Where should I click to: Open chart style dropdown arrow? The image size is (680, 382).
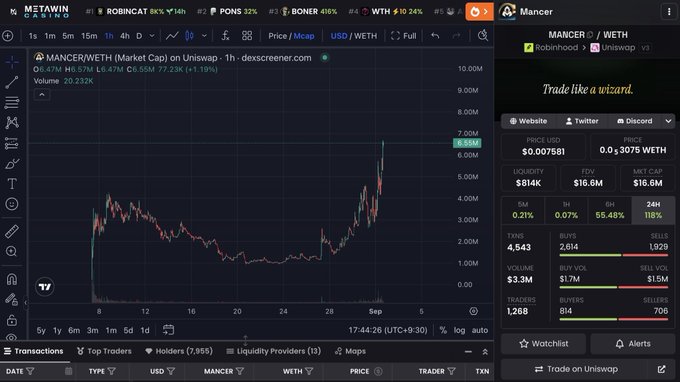pyautogui.click(x=204, y=36)
